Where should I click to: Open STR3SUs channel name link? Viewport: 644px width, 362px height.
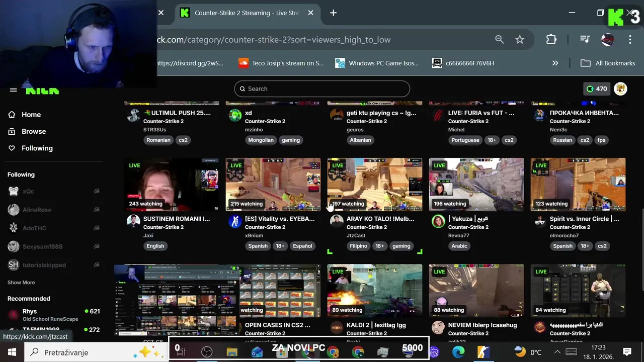pyautogui.click(x=154, y=130)
